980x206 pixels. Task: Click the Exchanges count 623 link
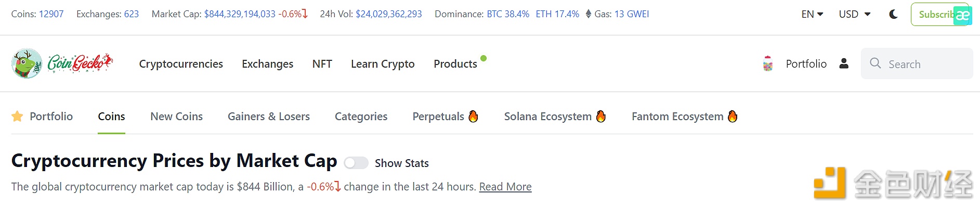pyautogui.click(x=132, y=14)
